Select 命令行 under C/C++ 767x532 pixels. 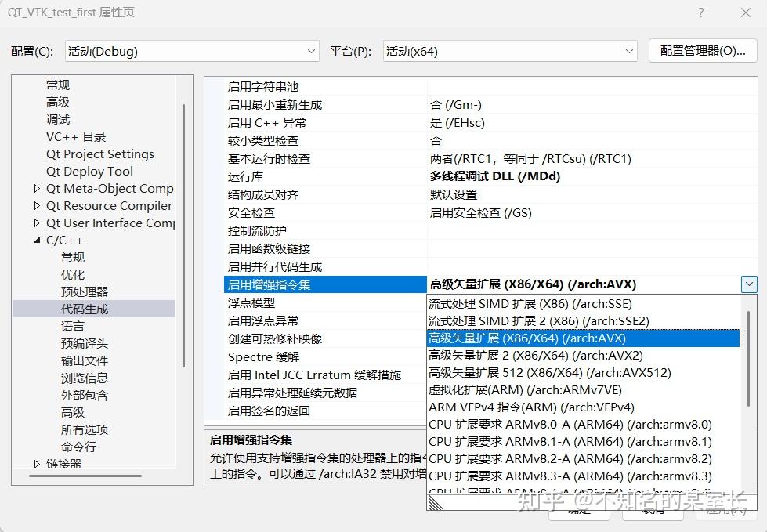[x=79, y=447]
